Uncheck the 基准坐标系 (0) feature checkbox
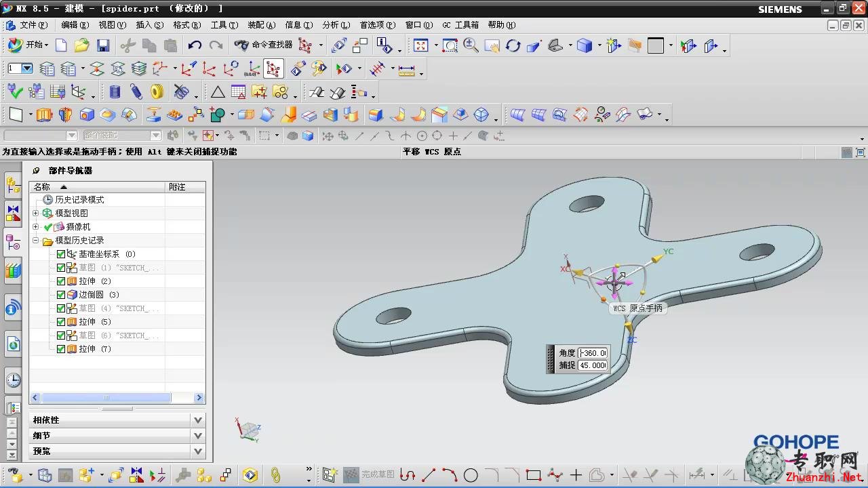The image size is (868, 488). pos(61,254)
